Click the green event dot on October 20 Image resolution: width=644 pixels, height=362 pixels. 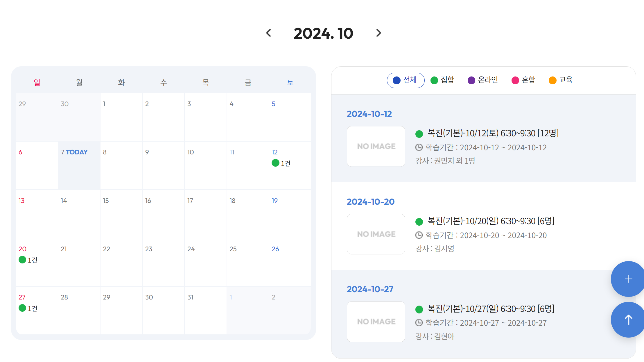[22, 260]
